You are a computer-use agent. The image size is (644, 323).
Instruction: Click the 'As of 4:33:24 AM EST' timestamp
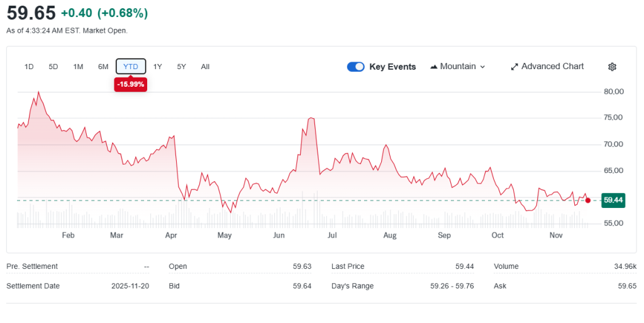click(67, 31)
